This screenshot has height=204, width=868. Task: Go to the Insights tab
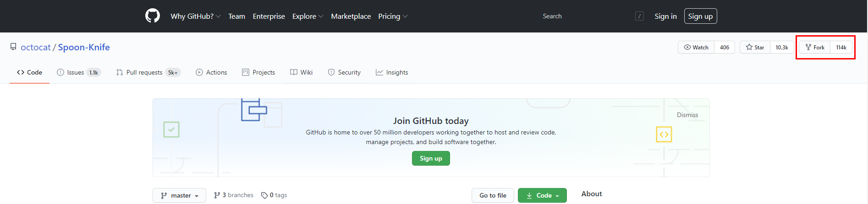(x=392, y=72)
